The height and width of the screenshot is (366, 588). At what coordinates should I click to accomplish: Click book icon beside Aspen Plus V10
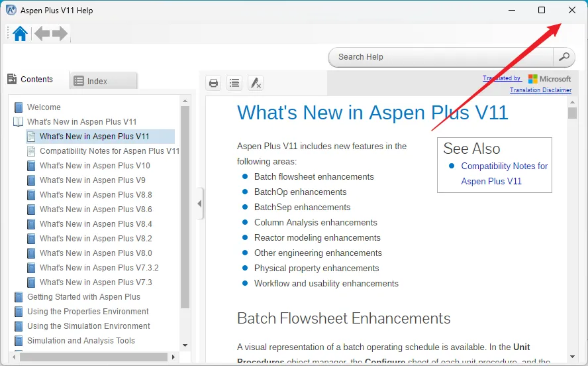coord(32,166)
